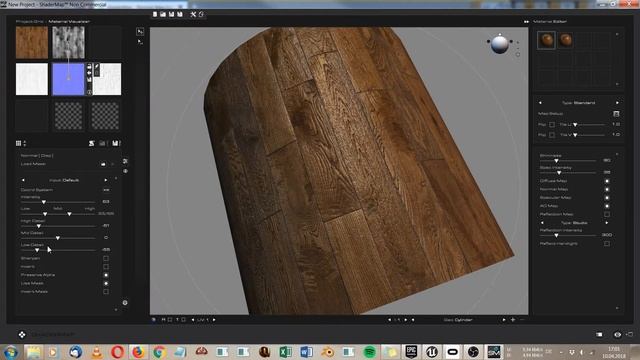Click the eye view icon at bottom right
Viewport: 640px width, 360px height.
(x=617, y=335)
